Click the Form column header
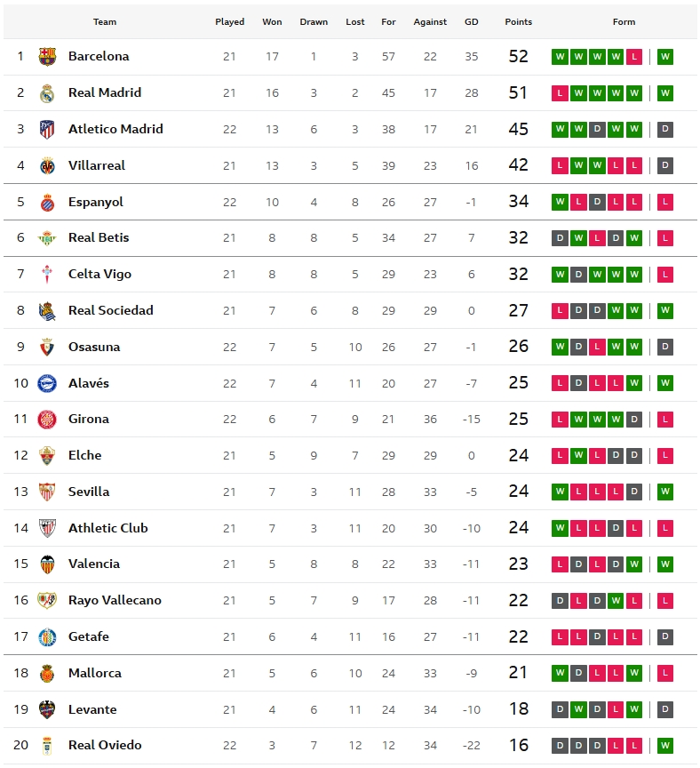Viewport: 700px width, 768px height. tap(624, 22)
